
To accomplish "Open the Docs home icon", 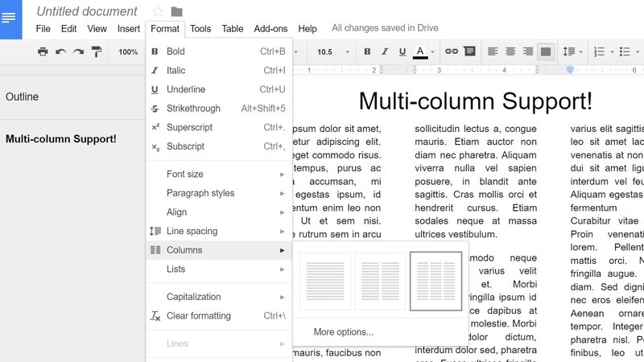I will coord(11,19).
